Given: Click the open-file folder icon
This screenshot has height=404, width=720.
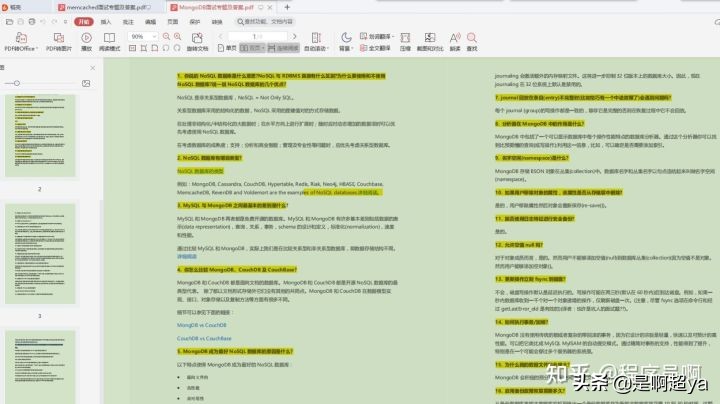Looking at the screenshot, I should (x=9, y=22).
